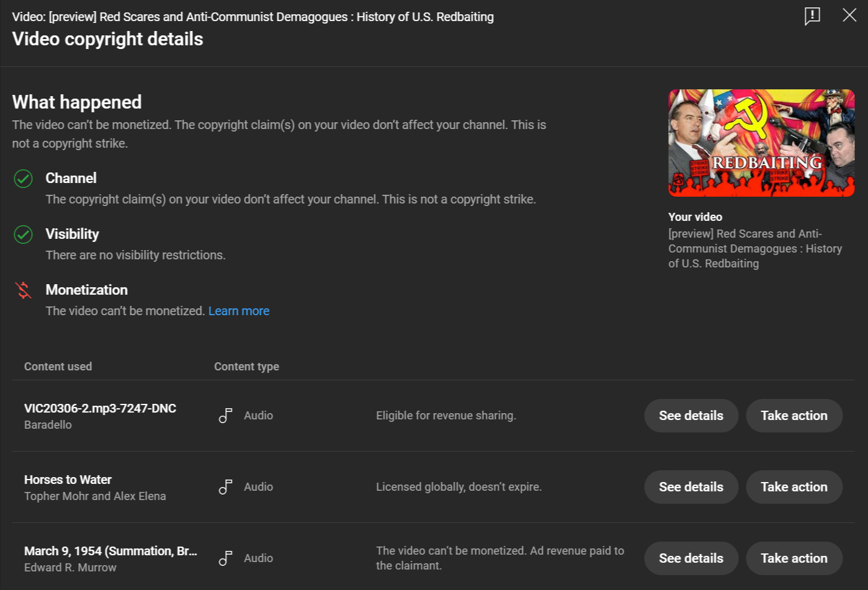See details for March 9, 1954 claim
The width and height of the screenshot is (868, 590).
[691, 558]
